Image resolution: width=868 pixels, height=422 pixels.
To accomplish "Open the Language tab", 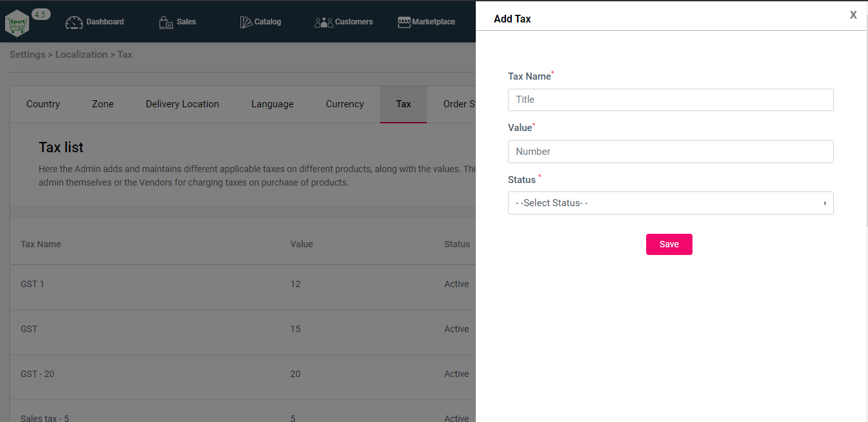I will [x=273, y=104].
